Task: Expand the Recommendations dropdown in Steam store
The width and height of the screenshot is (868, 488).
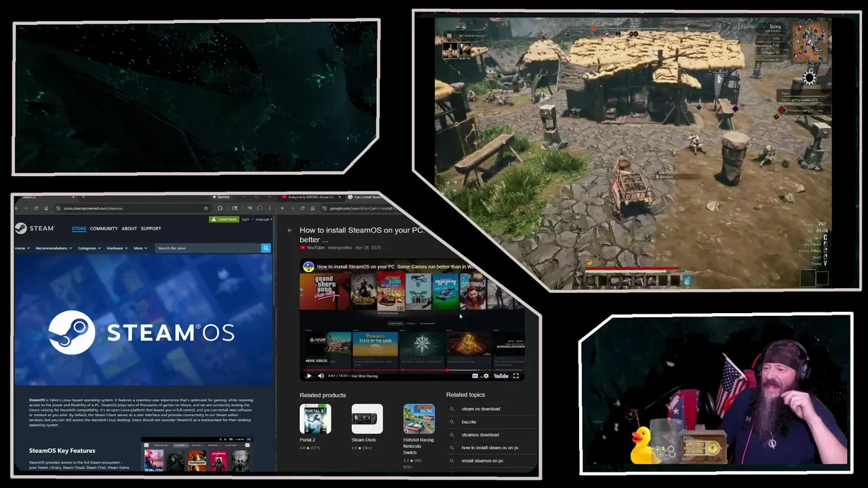Action: click(x=54, y=248)
